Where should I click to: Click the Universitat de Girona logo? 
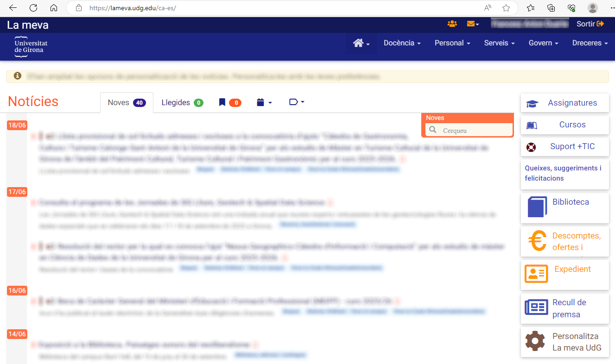31,46
